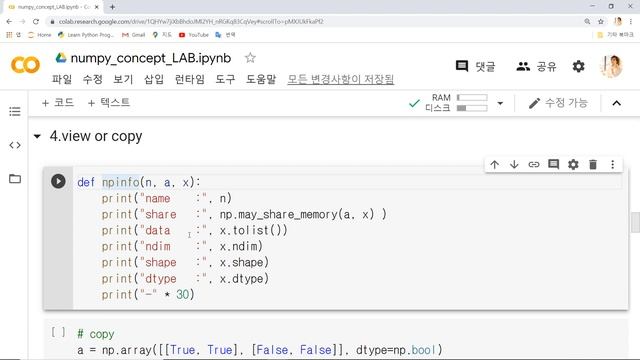The image size is (640, 360).
Task: Click the page vertical scrollbar thumb
Action: (x=636, y=222)
